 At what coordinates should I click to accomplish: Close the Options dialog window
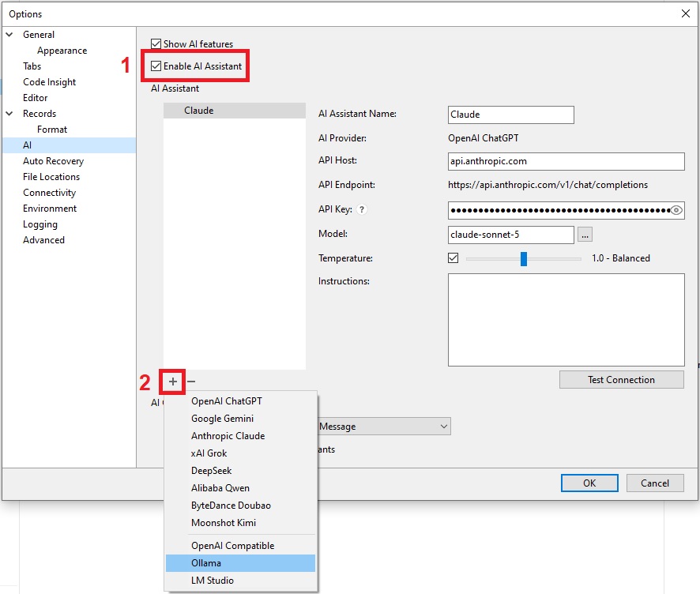pos(686,13)
